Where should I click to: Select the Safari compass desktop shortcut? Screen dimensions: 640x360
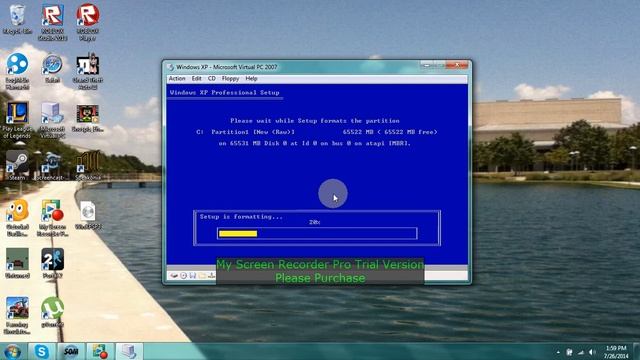[53, 69]
